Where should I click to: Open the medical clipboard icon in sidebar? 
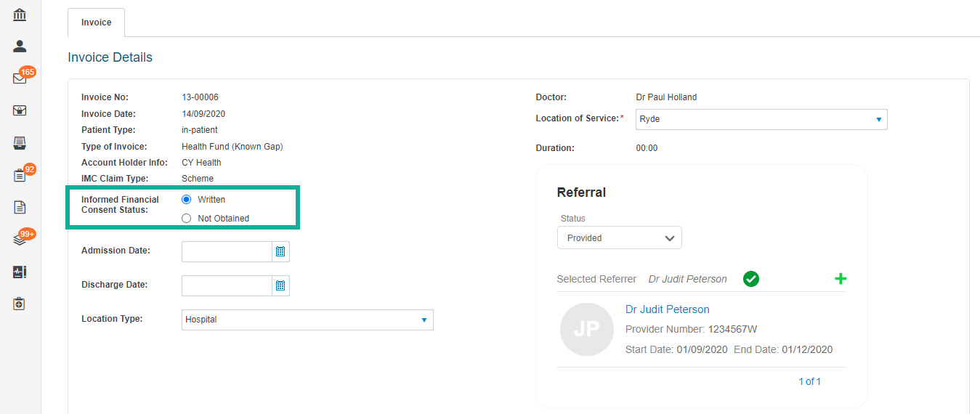coord(20,304)
